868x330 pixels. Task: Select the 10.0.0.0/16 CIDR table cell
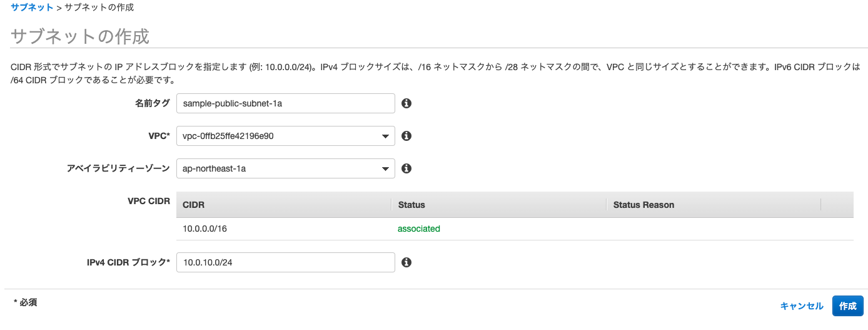click(x=205, y=229)
